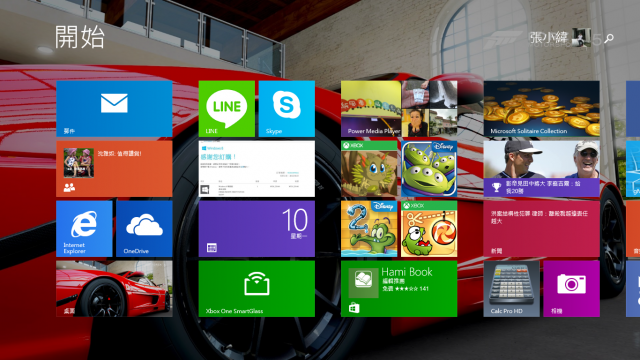640x360 pixels.
Task: Open the Sports tile with trophy icon
Action: pos(542,169)
